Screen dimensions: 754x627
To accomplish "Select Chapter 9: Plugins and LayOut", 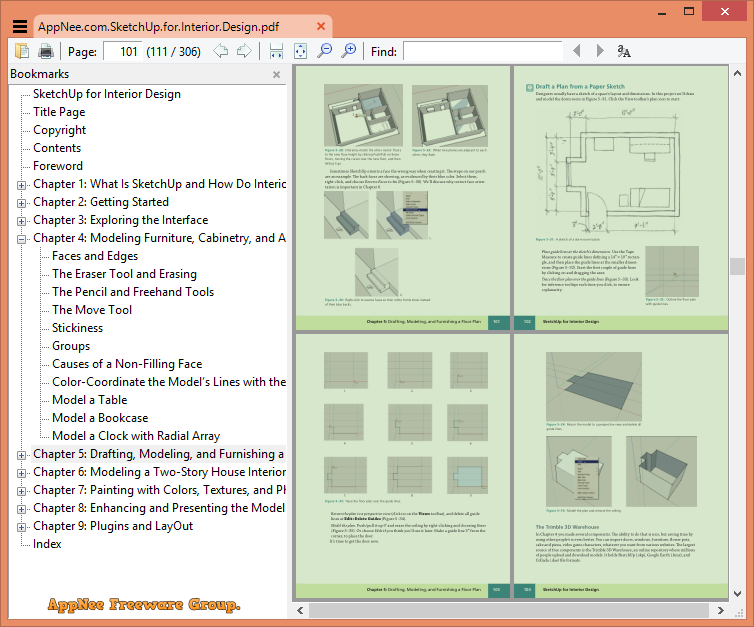I will tap(113, 526).
